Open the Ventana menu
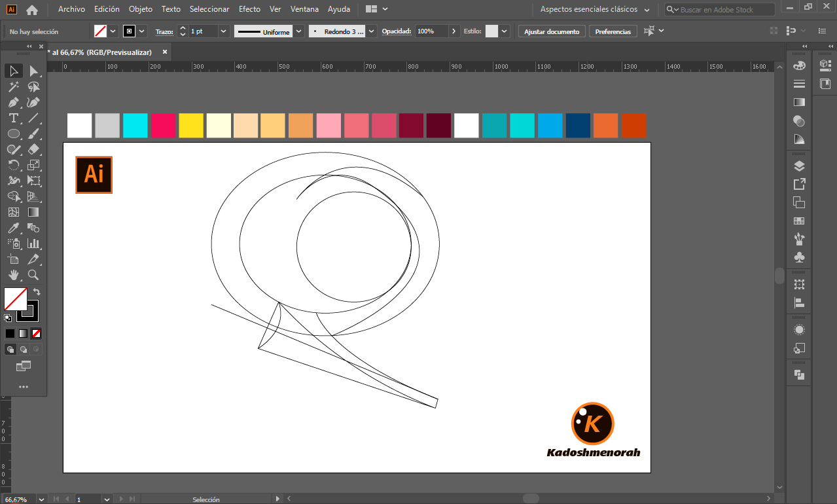 pyautogui.click(x=304, y=9)
